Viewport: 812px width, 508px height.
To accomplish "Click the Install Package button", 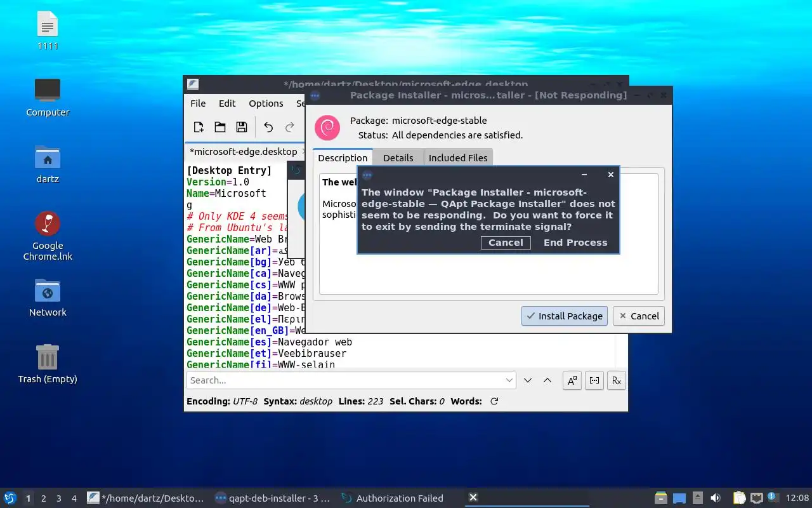I will [x=565, y=316].
